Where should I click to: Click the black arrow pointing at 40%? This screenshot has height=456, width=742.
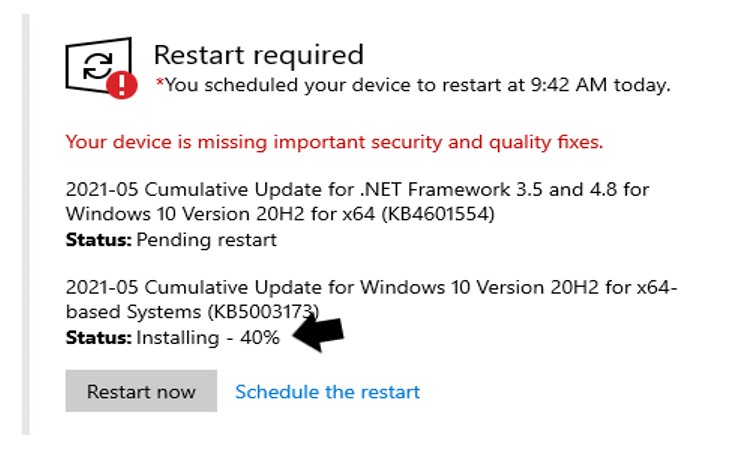pos(316,335)
